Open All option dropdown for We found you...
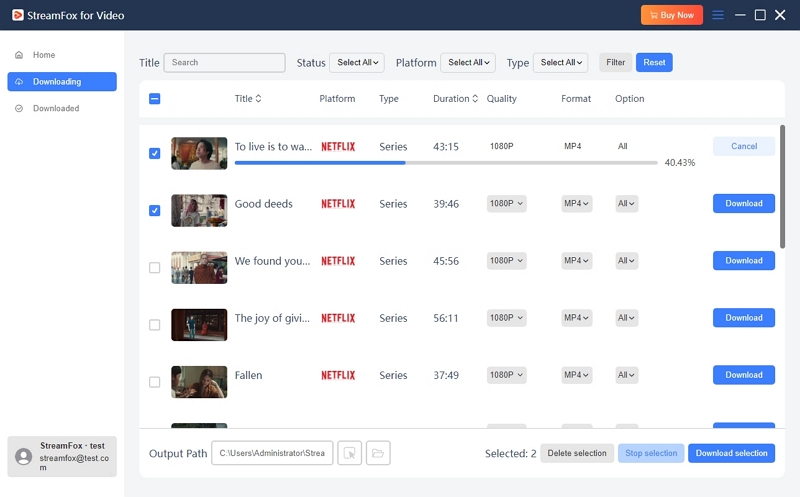Screen dimensions: 800x497 (627, 260)
